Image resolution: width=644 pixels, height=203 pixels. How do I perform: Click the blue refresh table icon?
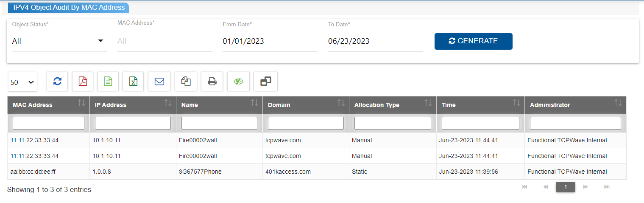click(57, 82)
